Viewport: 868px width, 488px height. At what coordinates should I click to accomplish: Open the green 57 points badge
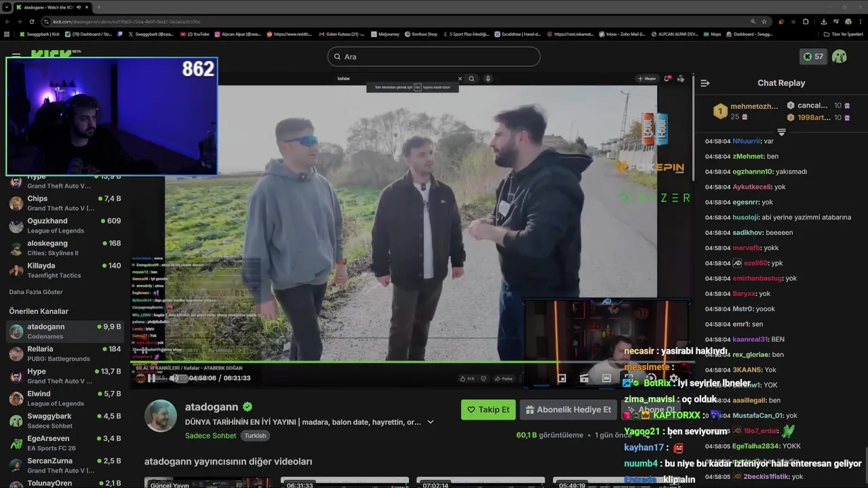[x=813, y=57]
